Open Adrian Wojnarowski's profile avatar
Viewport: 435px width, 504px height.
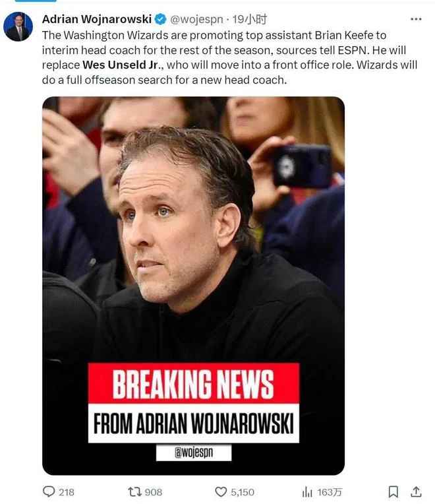[18, 26]
